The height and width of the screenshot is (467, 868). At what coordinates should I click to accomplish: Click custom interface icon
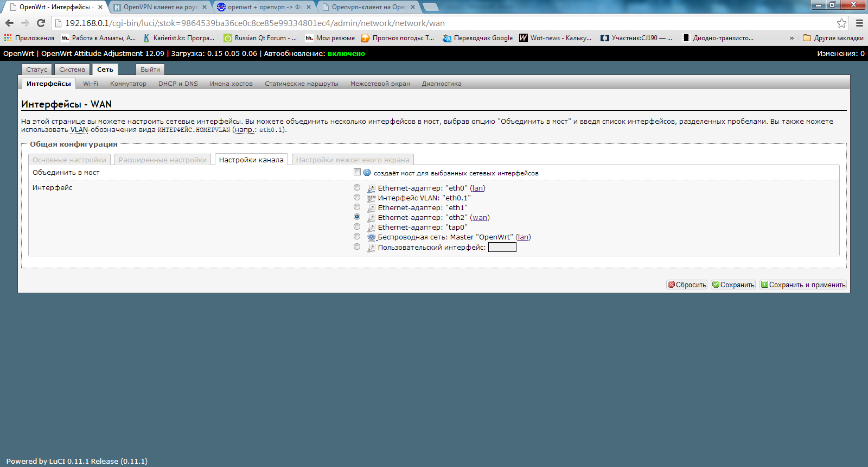point(371,248)
